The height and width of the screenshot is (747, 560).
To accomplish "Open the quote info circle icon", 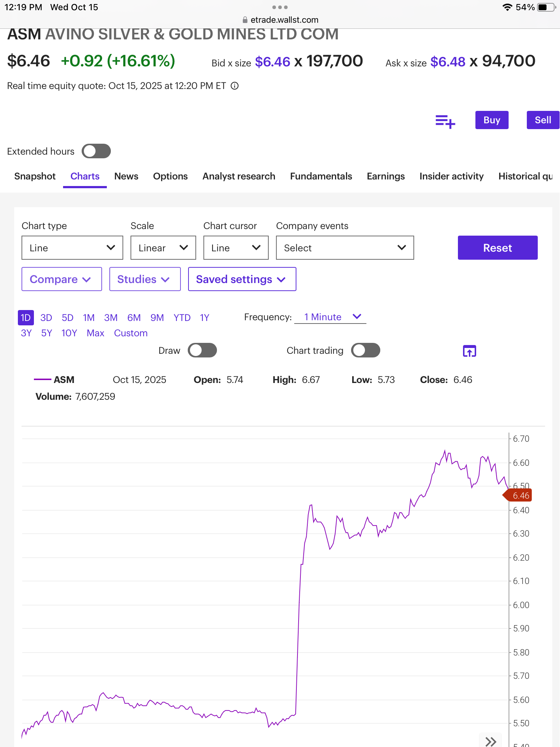I will tap(235, 86).
